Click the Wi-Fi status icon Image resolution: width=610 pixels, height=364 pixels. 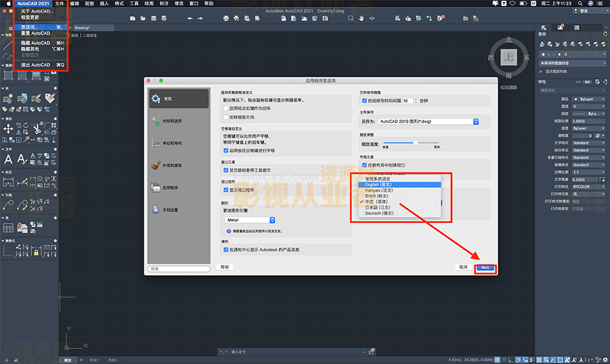tap(513, 3)
